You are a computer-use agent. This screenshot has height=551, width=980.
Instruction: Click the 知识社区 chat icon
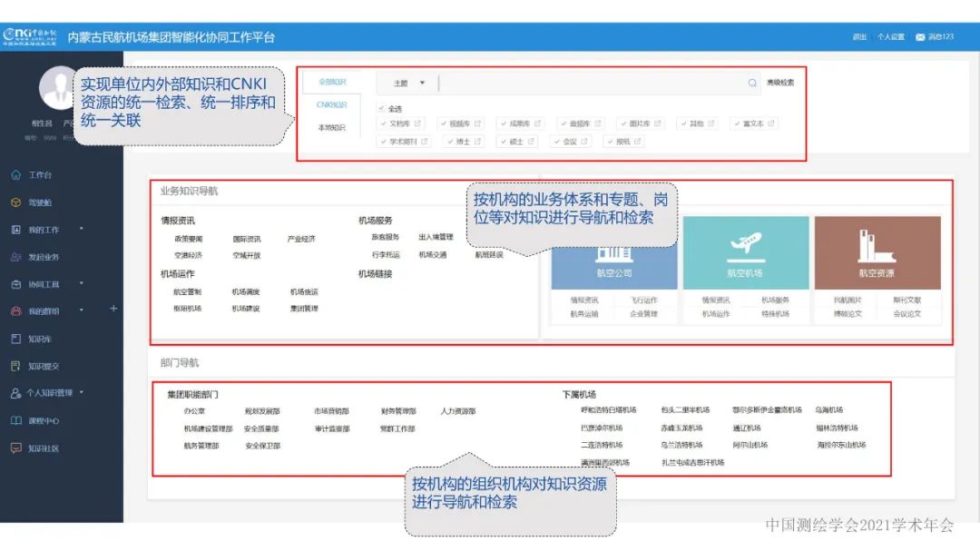(15, 448)
